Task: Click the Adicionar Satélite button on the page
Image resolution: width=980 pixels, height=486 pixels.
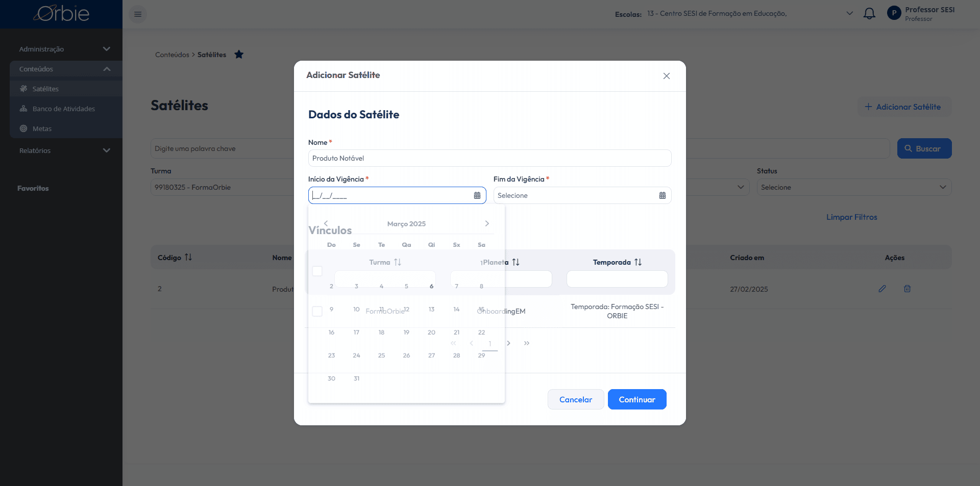Action: [905, 107]
